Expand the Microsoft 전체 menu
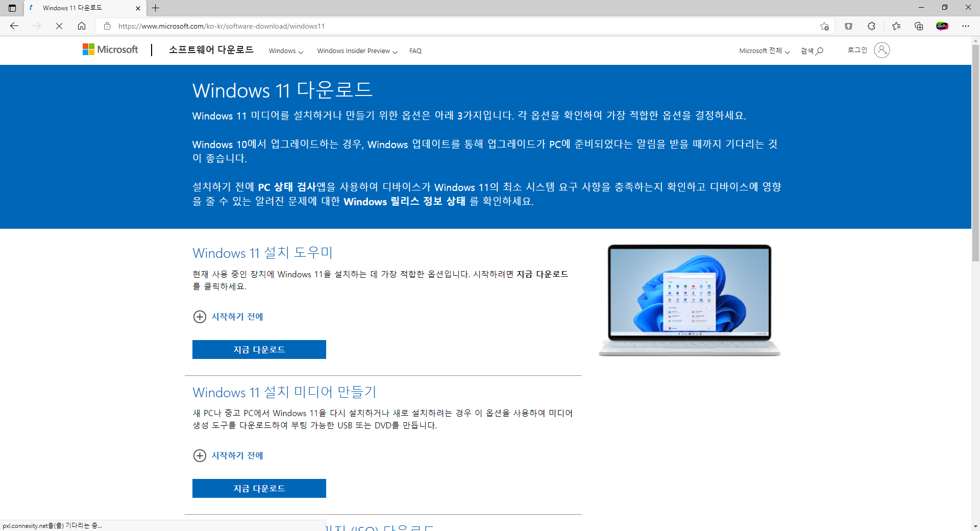Image resolution: width=980 pixels, height=531 pixels. [x=764, y=51]
